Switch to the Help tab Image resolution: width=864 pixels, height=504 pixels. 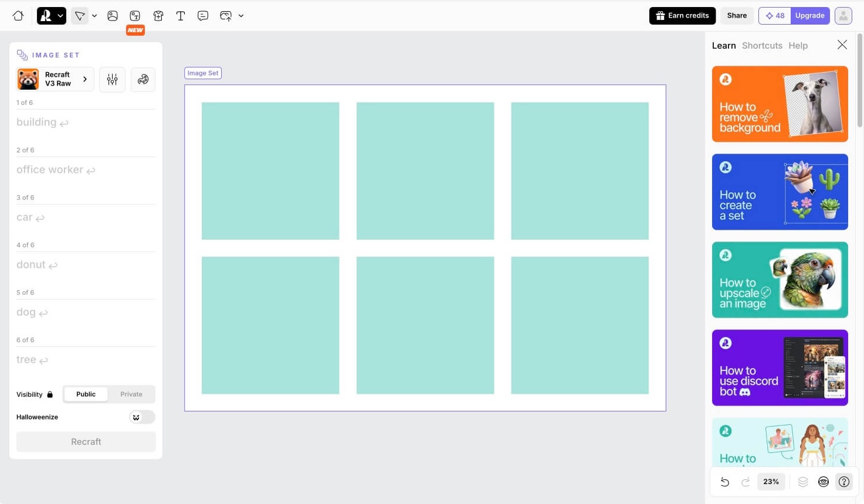tap(798, 46)
